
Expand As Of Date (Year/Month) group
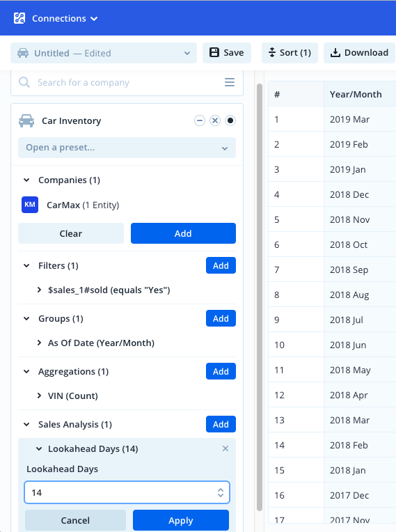pyautogui.click(x=40, y=343)
